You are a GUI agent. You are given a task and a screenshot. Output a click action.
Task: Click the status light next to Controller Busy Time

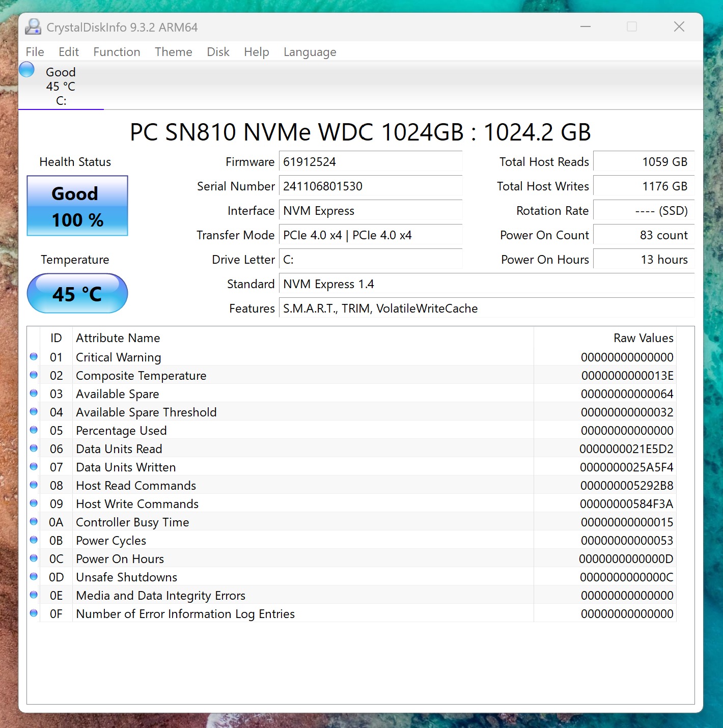click(34, 521)
